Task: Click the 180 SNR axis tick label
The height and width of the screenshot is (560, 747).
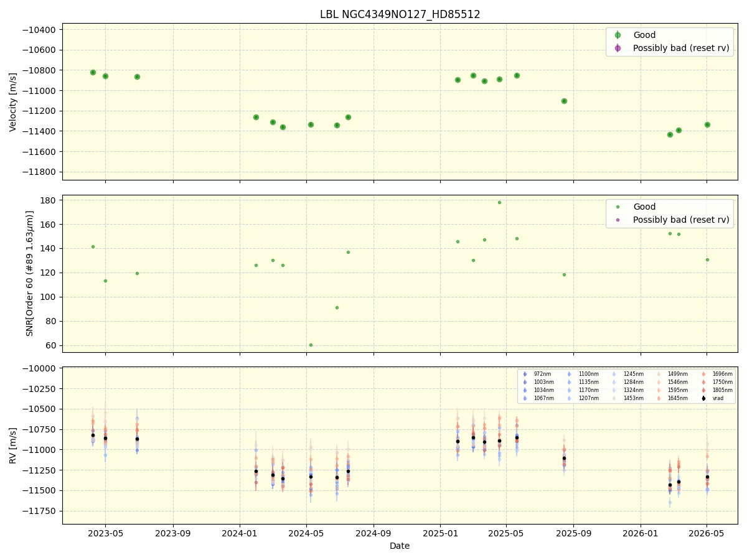Action: pos(50,200)
